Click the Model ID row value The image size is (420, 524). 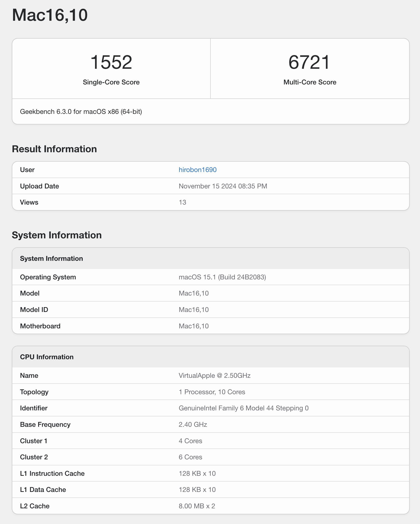click(194, 310)
